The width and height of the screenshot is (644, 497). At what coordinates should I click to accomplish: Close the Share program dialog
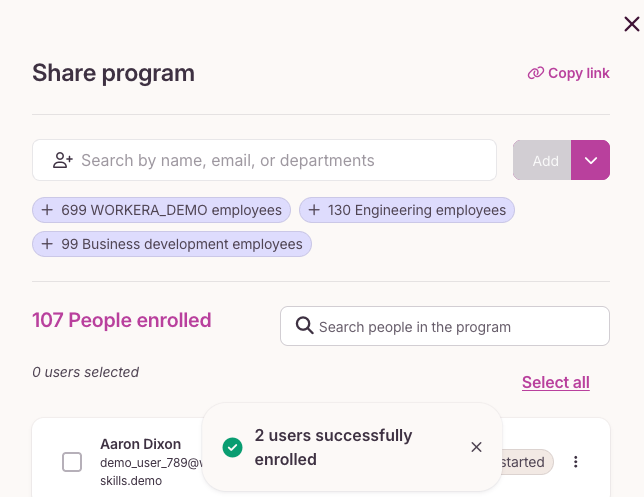point(632,24)
